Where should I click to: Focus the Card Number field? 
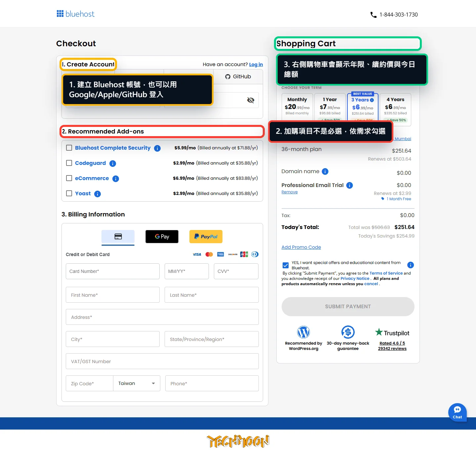coord(113,271)
